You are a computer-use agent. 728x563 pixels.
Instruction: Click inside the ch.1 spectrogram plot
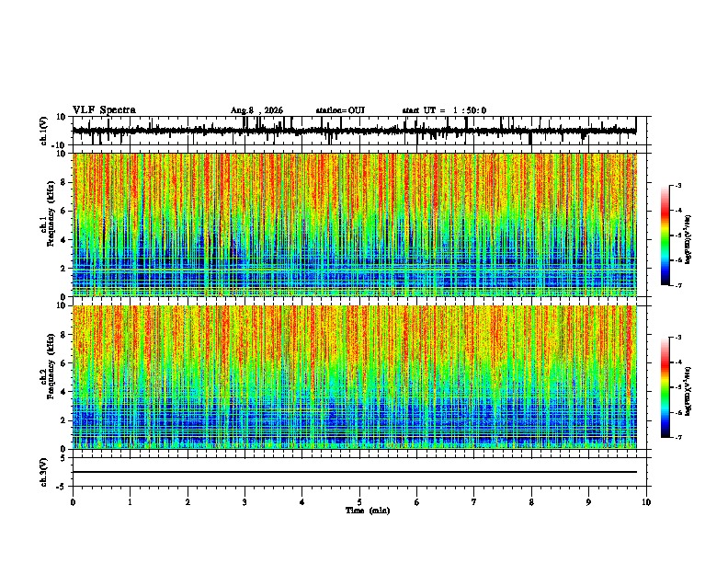[355, 224]
